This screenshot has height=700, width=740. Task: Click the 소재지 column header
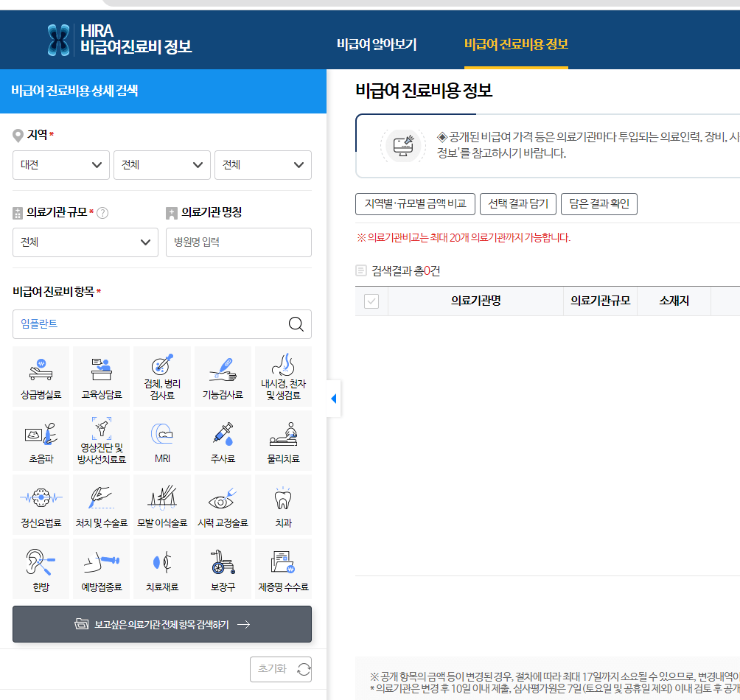[674, 301]
